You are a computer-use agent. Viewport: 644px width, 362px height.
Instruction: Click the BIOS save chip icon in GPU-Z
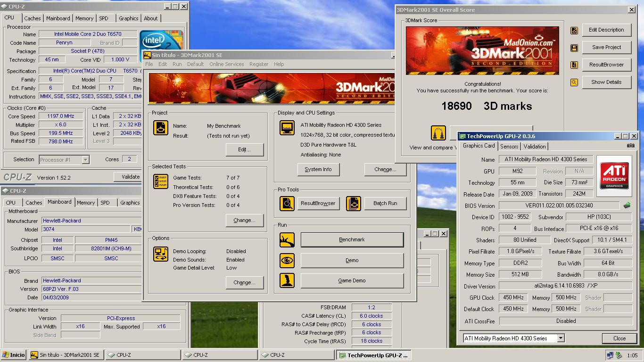coord(627,206)
